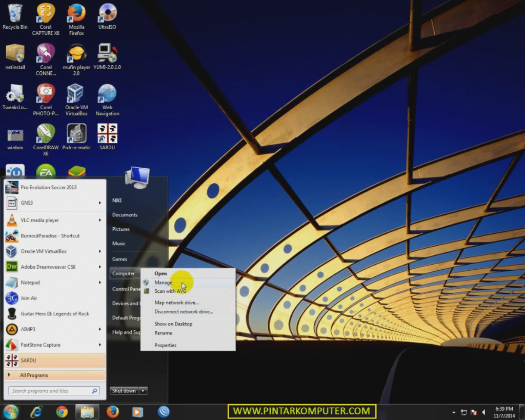
Task: Open Firefox from the taskbar
Action: (x=112, y=412)
